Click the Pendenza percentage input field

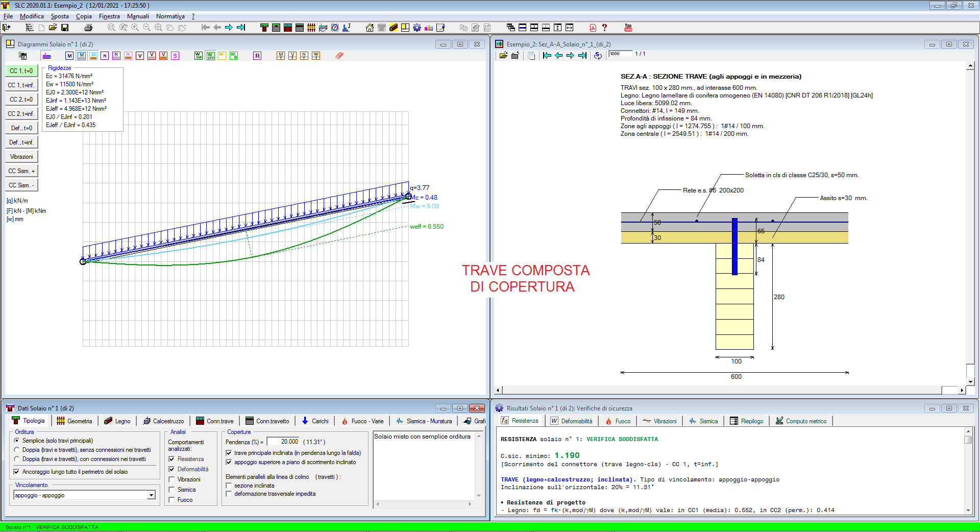[x=283, y=442]
